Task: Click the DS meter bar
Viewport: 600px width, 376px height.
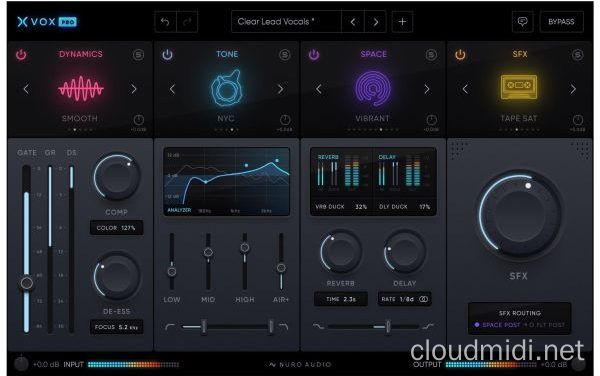Action: [71, 249]
